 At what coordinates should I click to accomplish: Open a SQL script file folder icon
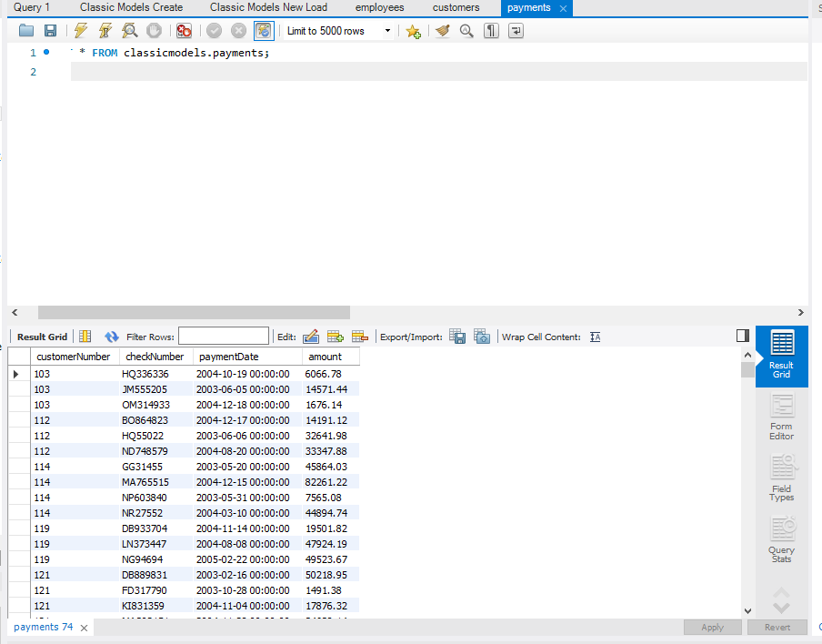(26, 31)
